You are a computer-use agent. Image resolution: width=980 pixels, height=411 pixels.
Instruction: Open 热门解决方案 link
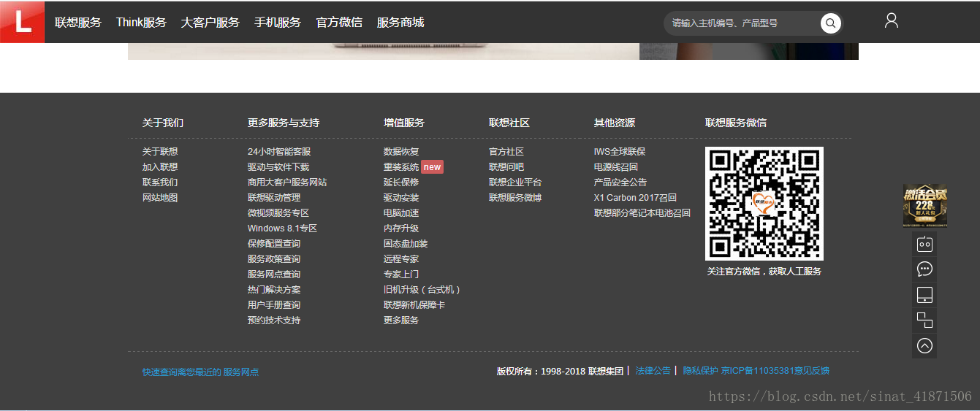click(x=274, y=290)
